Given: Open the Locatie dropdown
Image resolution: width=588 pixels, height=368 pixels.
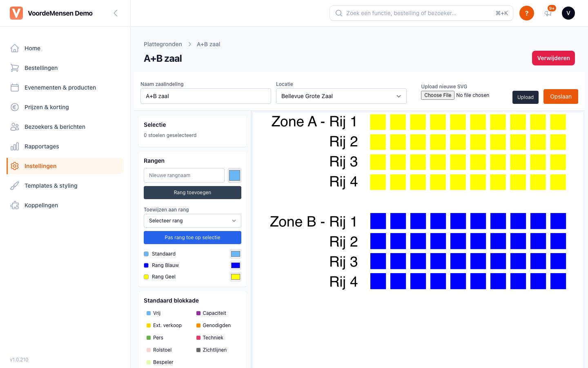Looking at the screenshot, I should click(341, 96).
